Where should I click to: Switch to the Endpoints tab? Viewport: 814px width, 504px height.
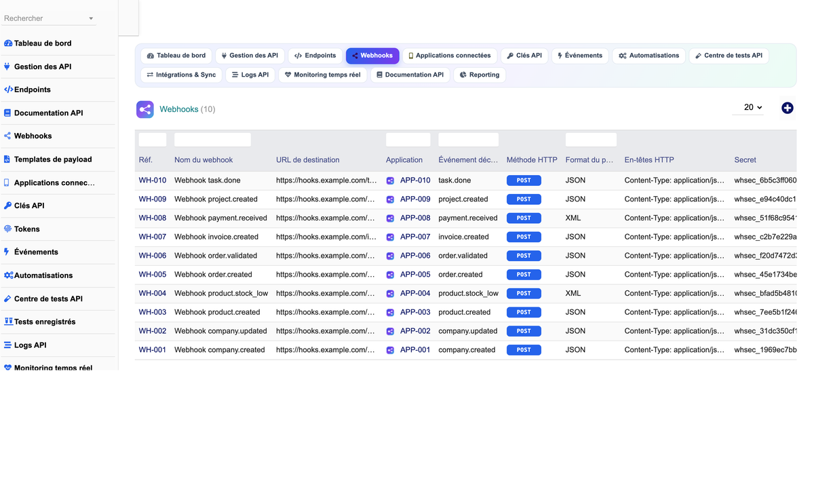(x=315, y=56)
